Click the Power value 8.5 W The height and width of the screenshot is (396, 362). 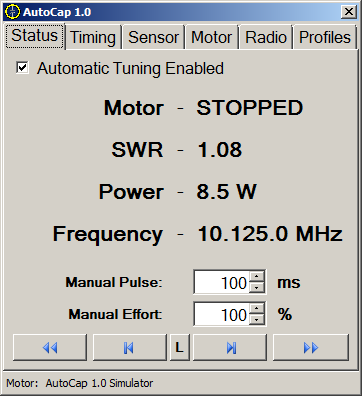(x=227, y=192)
